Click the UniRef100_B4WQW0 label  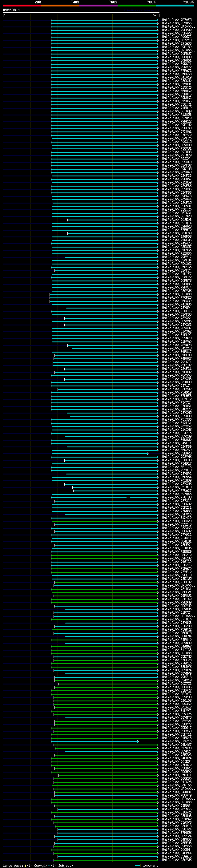pyautogui.click(x=177, y=440)
